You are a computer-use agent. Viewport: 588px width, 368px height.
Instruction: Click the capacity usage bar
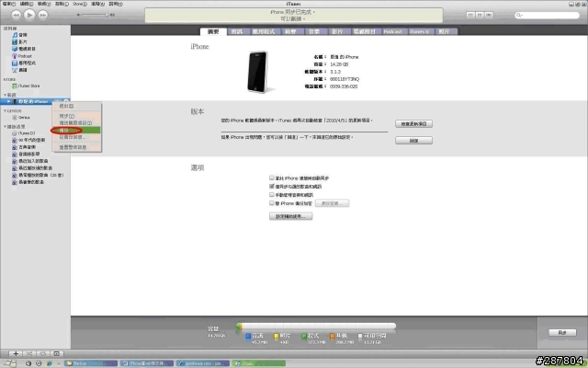click(x=316, y=326)
